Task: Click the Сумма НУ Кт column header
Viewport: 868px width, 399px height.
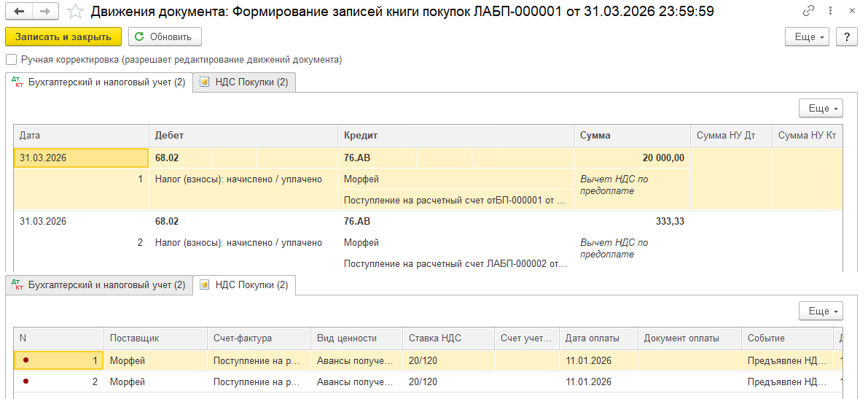Action: click(807, 136)
